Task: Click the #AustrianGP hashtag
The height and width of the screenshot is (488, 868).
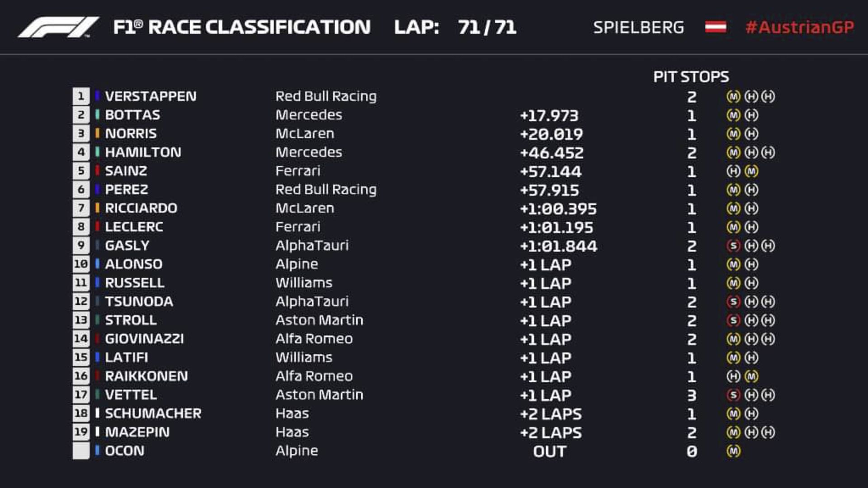Action: [x=800, y=27]
